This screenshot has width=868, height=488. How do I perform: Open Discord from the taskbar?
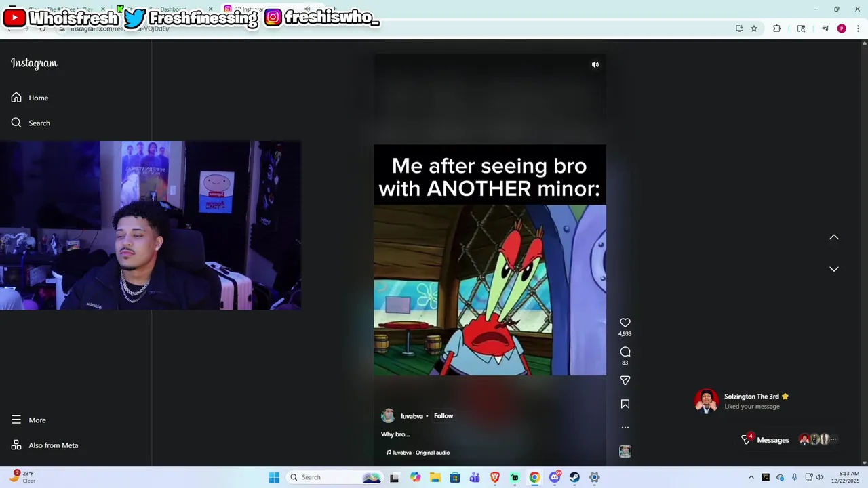pos(555,477)
